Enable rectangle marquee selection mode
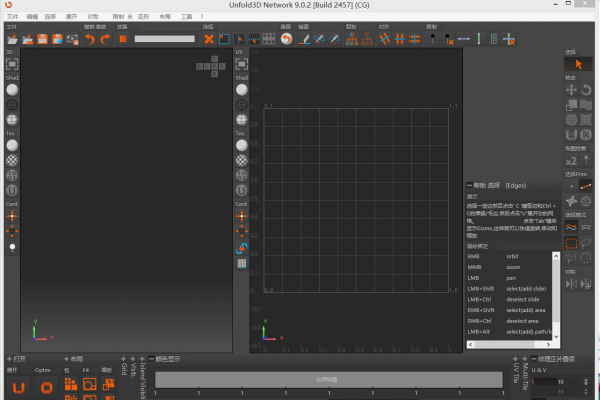 (x=571, y=243)
